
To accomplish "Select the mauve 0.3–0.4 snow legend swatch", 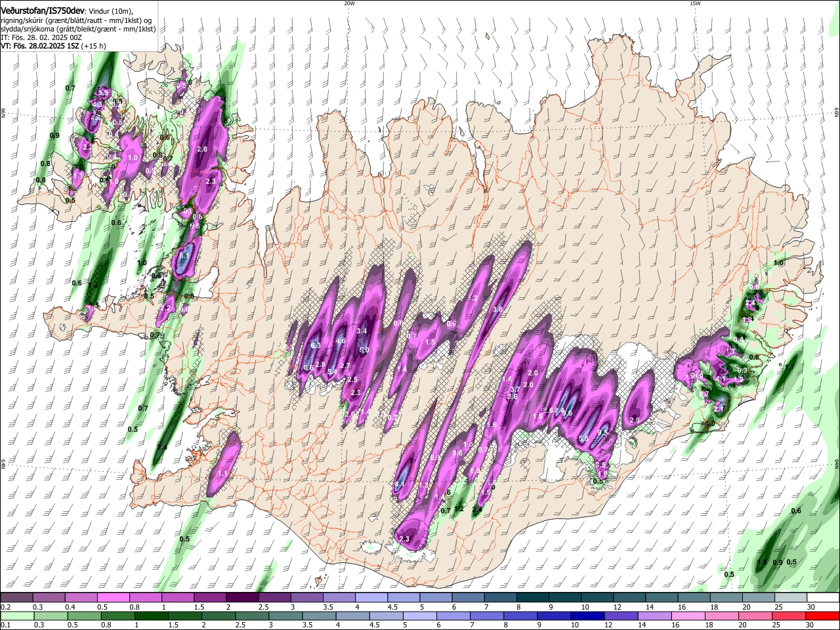I will pyautogui.click(x=49, y=598).
